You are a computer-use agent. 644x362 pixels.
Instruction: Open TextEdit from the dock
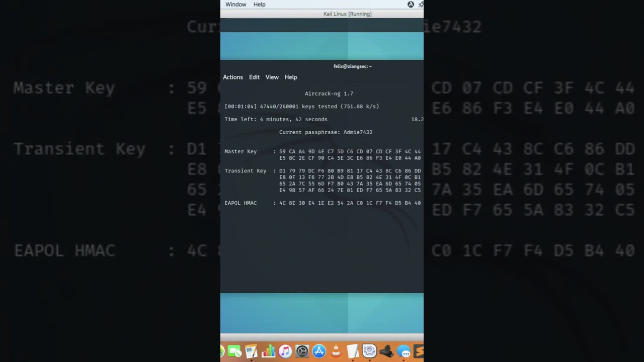pos(353,351)
